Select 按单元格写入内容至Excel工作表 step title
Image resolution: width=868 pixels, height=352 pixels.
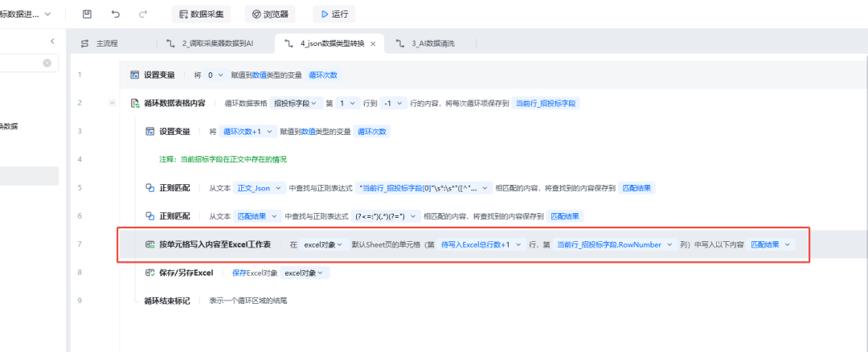tap(215, 244)
